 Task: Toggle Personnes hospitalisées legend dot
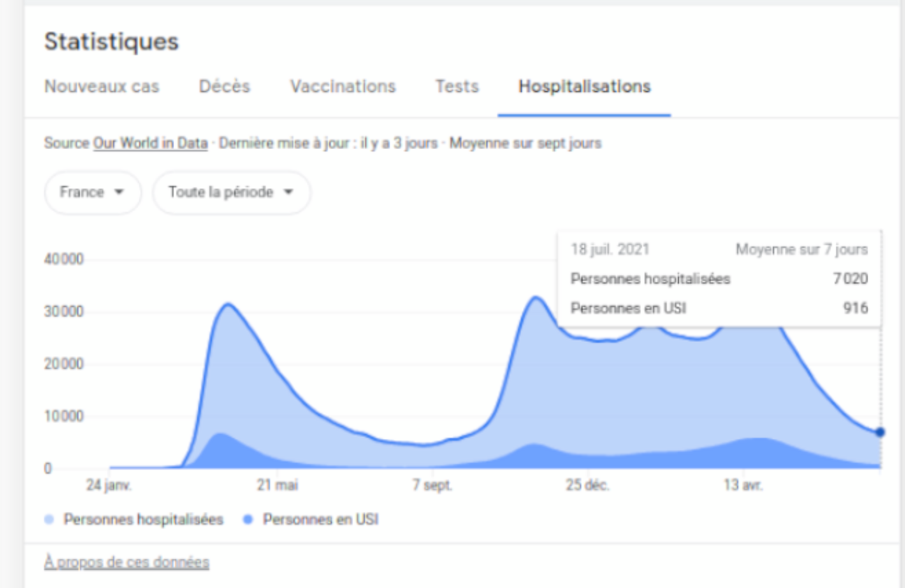pos(49,519)
